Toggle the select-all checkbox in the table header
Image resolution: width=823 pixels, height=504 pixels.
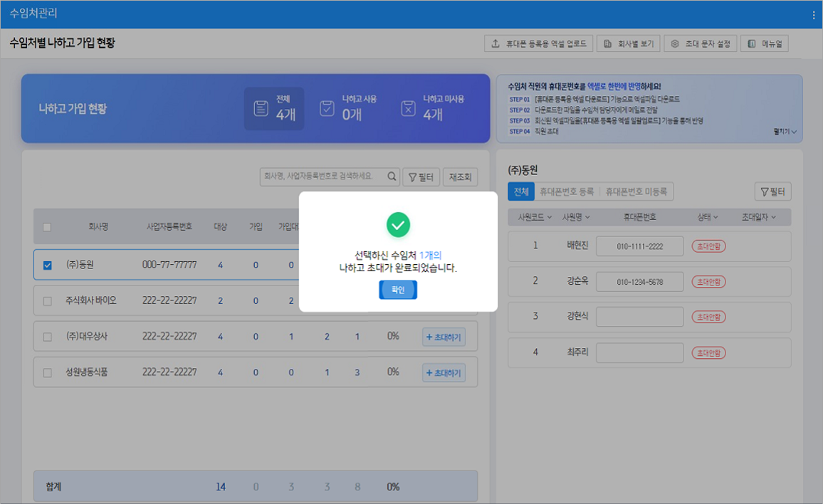47,227
